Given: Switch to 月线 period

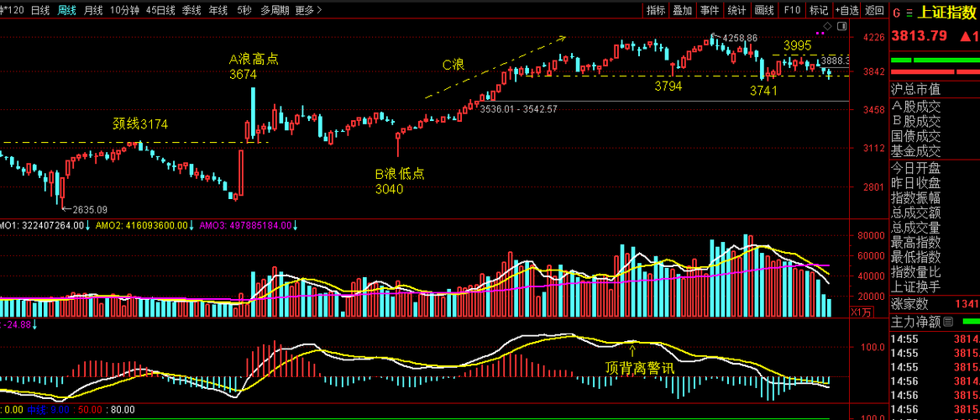Looking at the screenshot, I should (x=93, y=10).
